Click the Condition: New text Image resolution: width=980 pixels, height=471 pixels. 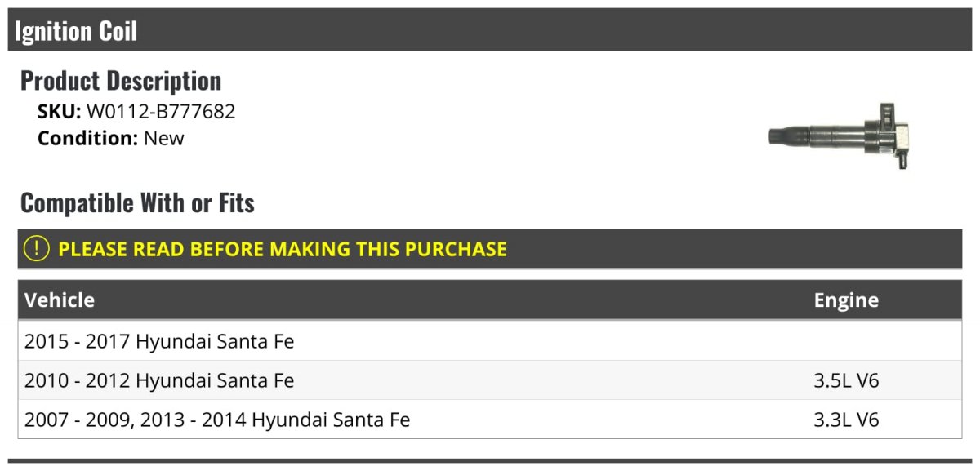(111, 138)
